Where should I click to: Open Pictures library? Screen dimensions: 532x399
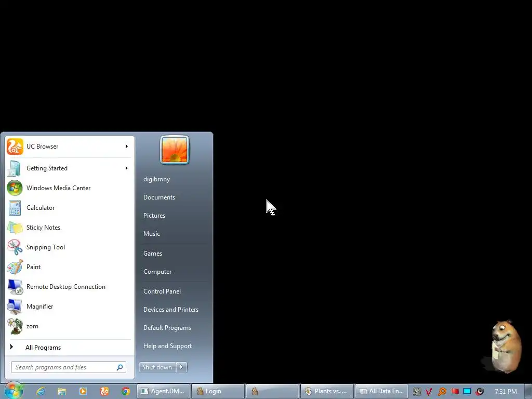pos(154,216)
